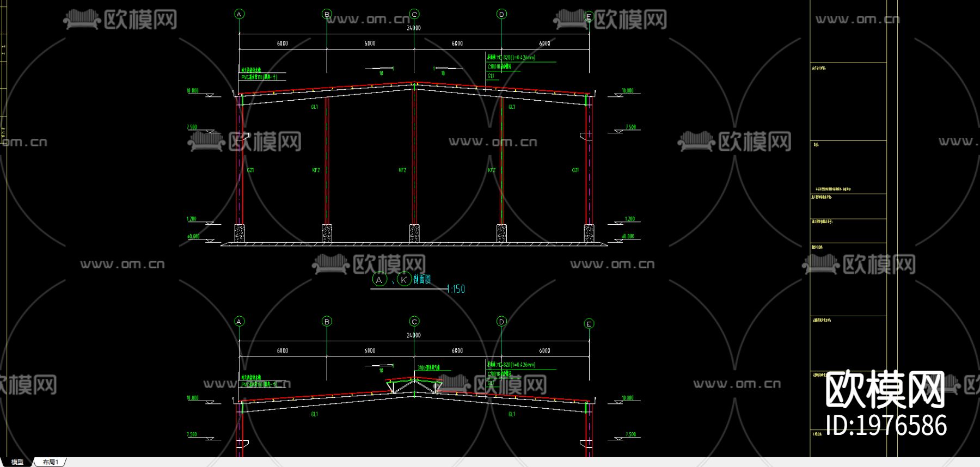The height and width of the screenshot is (467, 980).
Task: Click the left GL1 beam label, lower section
Action: click(x=314, y=414)
